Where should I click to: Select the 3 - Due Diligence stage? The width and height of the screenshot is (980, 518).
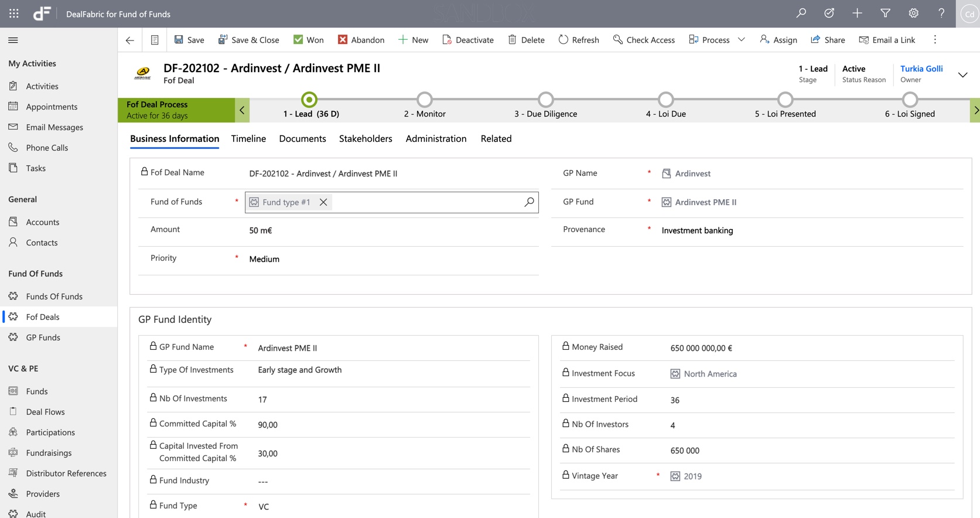tap(546, 100)
